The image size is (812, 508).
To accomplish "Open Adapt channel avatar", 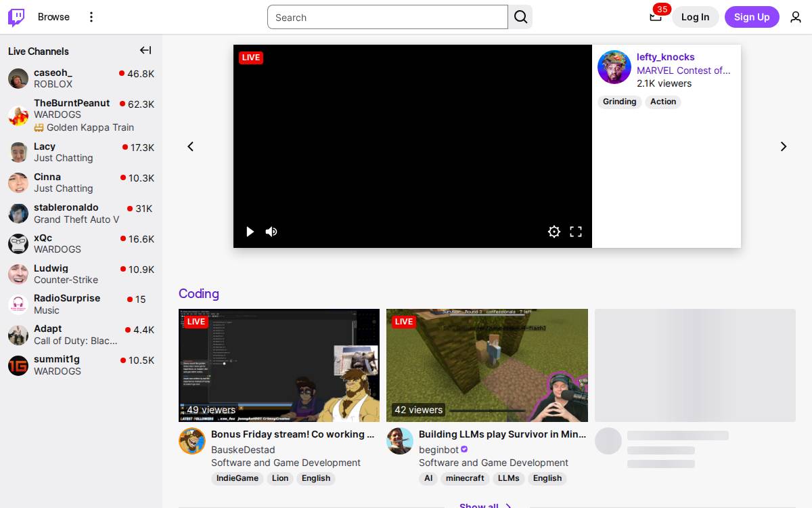I will point(18,335).
